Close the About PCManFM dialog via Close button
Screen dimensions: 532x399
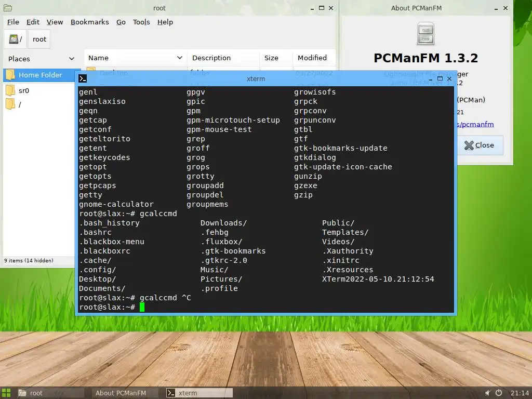480,145
